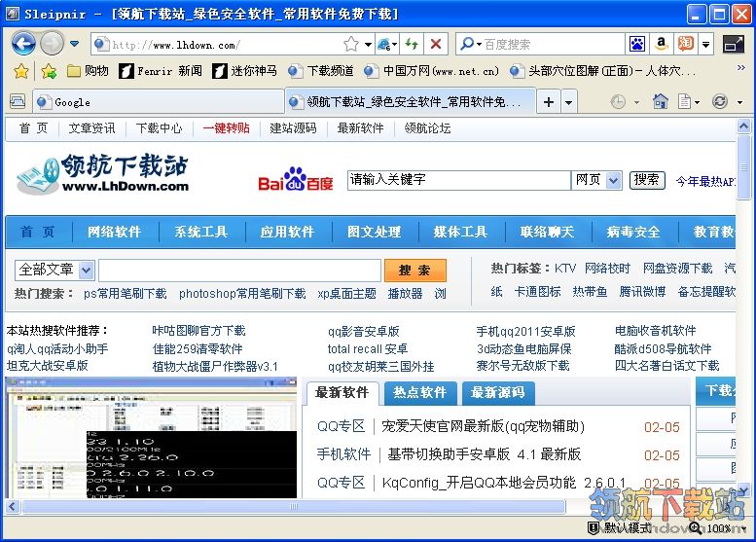Open the 中国万网 bookmark
The width and height of the screenshot is (756, 542).
431,71
